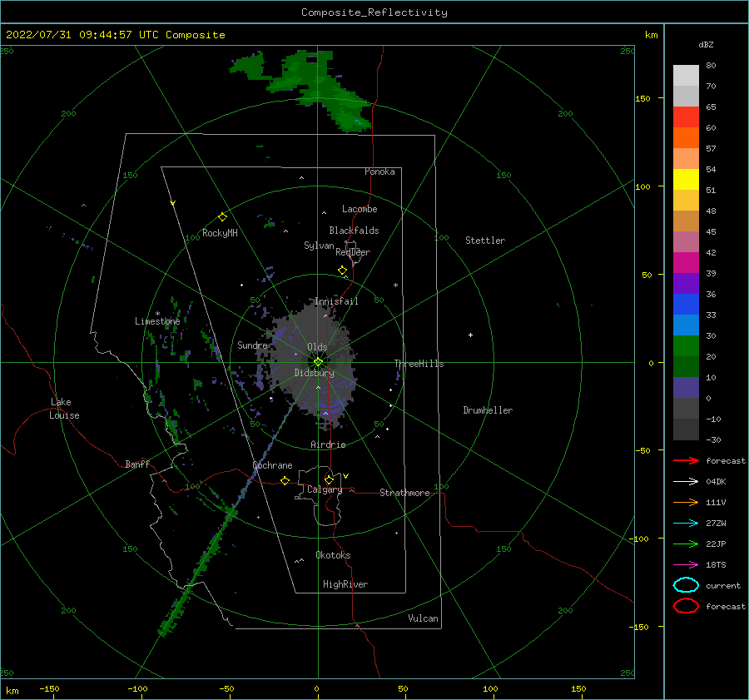The width and height of the screenshot is (749, 700).
Task: Click the 'Composite_Reflectivity' title
Action: pos(374,12)
